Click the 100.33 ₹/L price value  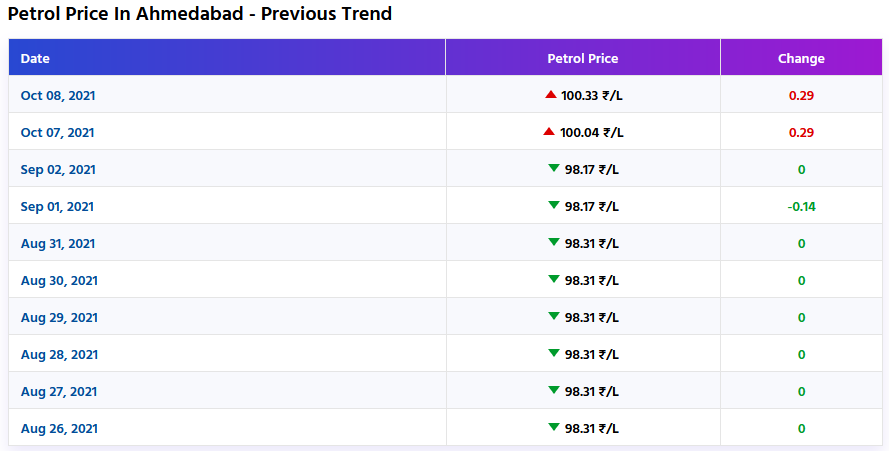point(592,95)
